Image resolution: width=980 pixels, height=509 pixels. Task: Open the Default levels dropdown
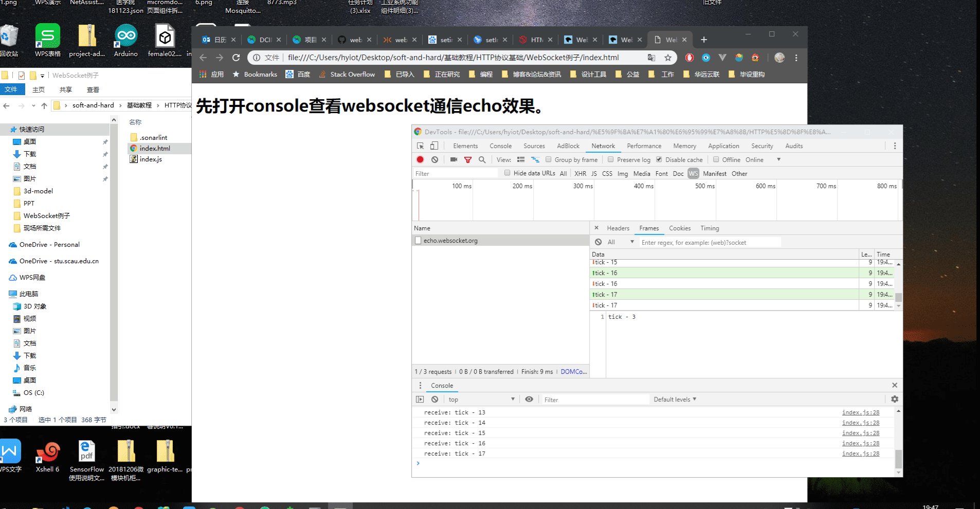coord(674,399)
